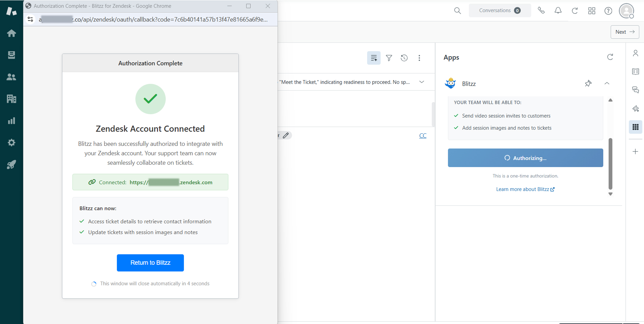Click the top bar refresh icon
Screen dimensions: 644x324
575,10
